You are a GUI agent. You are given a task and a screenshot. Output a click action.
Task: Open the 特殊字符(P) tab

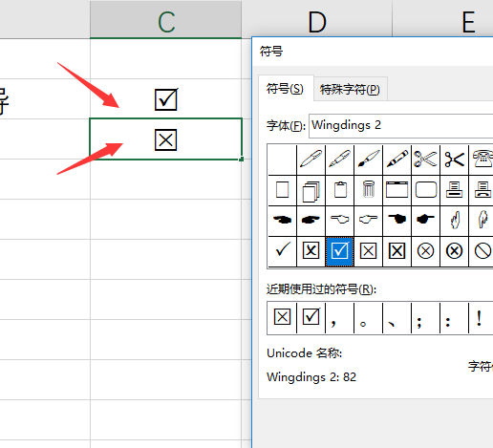[350, 89]
